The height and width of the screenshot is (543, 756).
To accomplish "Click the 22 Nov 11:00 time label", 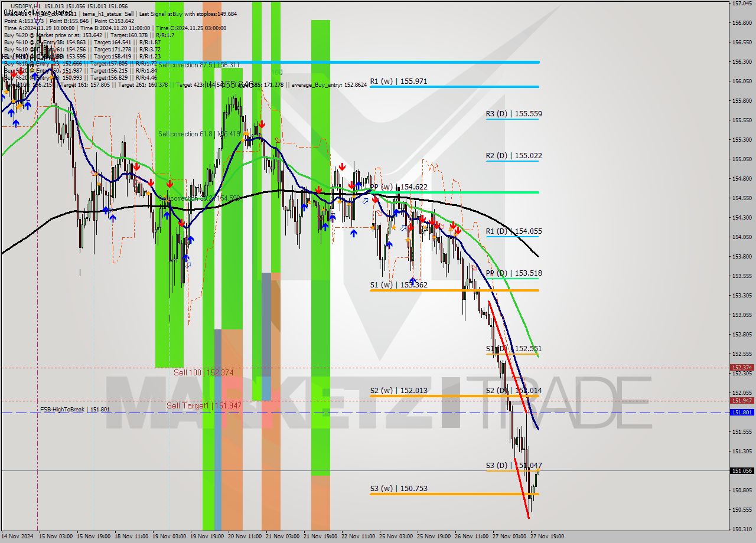I will (359, 537).
